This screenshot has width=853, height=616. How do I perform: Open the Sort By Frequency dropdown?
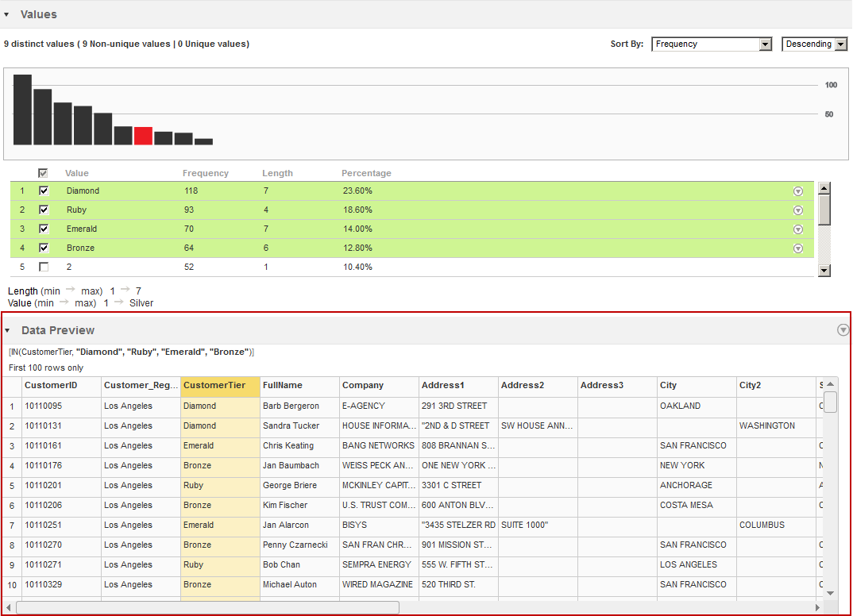tap(712, 44)
